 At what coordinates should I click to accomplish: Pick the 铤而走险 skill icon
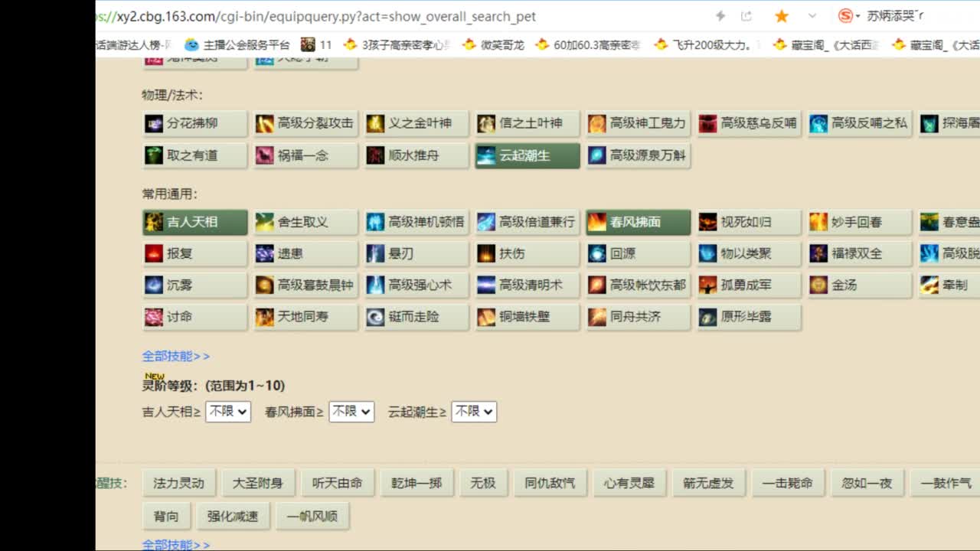point(375,317)
